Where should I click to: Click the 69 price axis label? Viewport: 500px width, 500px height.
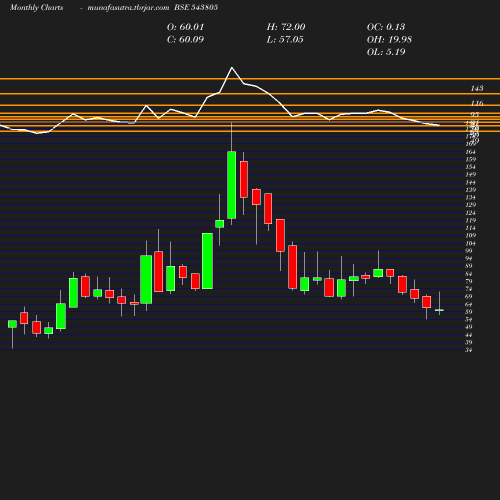pyautogui.click(x=469, y=296)
